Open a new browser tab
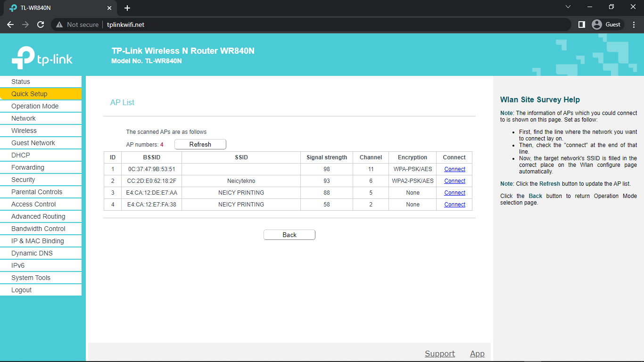This screenshot has height=362, width=644. coord(127,8)
